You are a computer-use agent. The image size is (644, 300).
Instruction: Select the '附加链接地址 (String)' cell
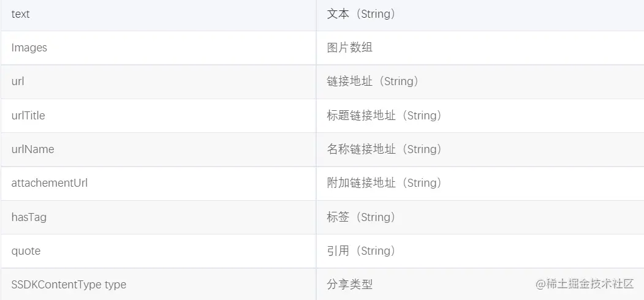coord(384,182)
